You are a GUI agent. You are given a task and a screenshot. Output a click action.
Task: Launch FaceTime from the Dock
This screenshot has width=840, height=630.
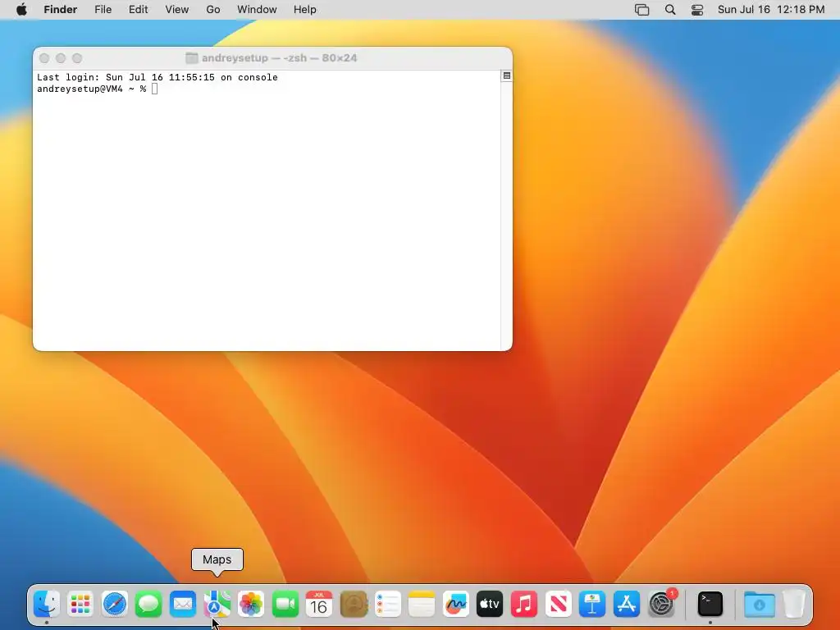point(285,605)
